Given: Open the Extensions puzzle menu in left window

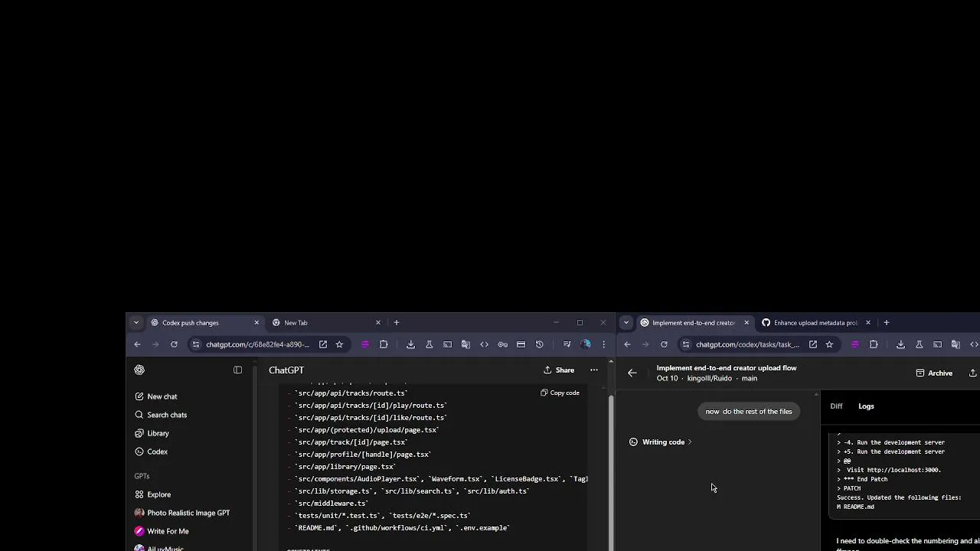Looking at the screenshot, I should pyautogui.click(x=384, y=344).
